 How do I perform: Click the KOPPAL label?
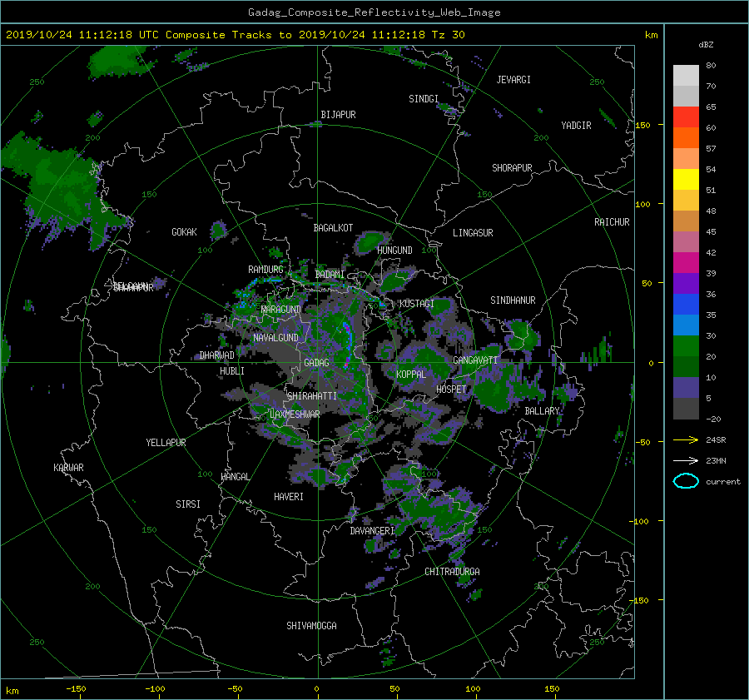coord(411,375)
